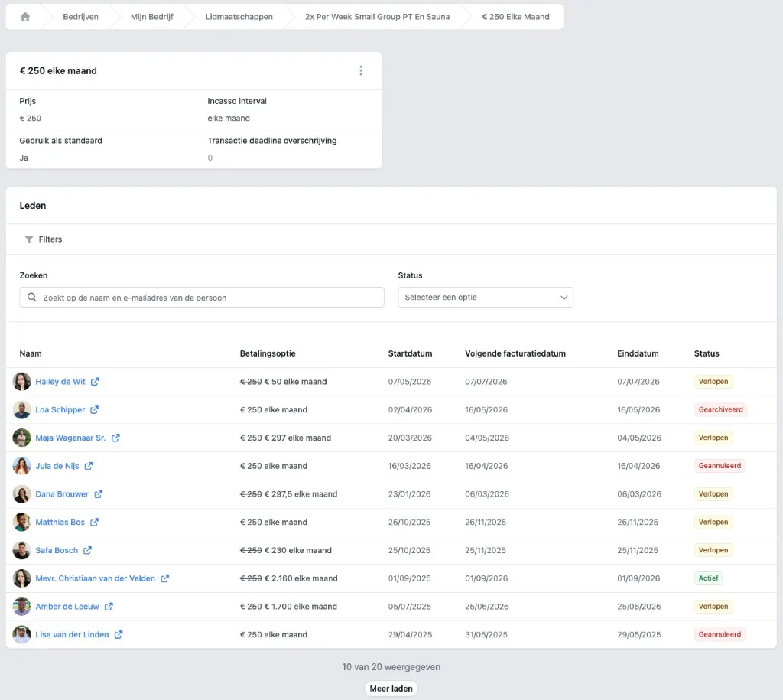
Task: Open external link icon next to Hailey de Wit
Action: 95,382
